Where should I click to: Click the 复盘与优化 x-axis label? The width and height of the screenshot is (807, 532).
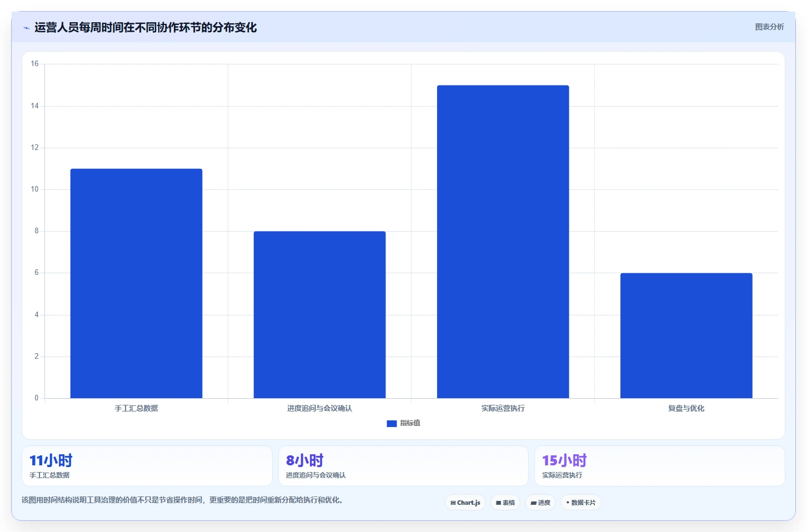point(686,408)
